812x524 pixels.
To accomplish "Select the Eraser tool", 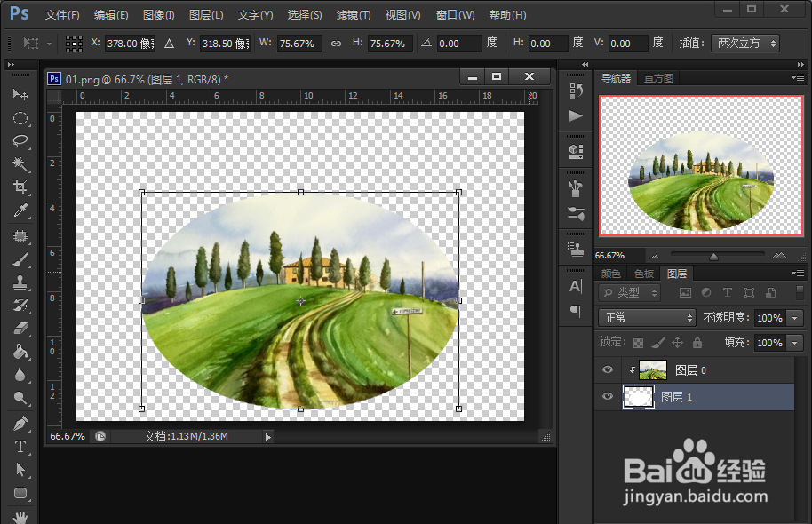I will pyautogui.click(x=20, y=329).
